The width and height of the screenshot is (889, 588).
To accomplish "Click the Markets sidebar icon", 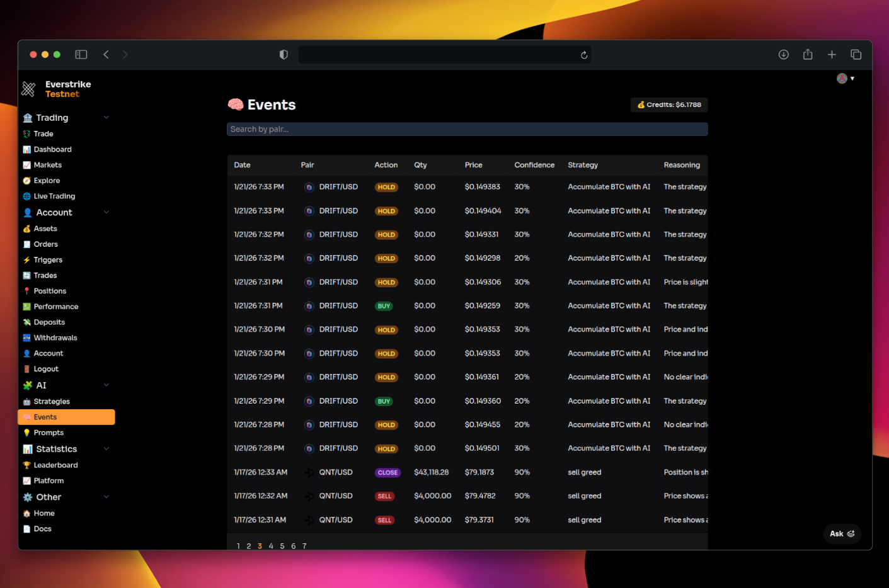I will [x=27, y=164].
